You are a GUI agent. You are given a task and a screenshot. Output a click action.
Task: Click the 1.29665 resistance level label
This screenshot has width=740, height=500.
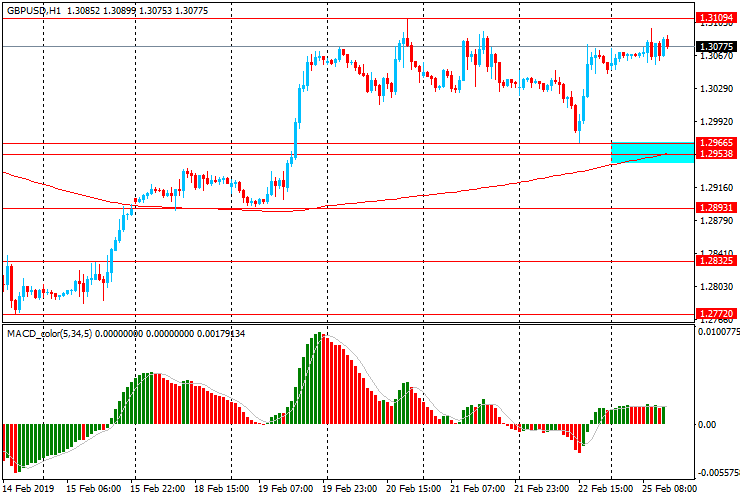tap(716, 143)
